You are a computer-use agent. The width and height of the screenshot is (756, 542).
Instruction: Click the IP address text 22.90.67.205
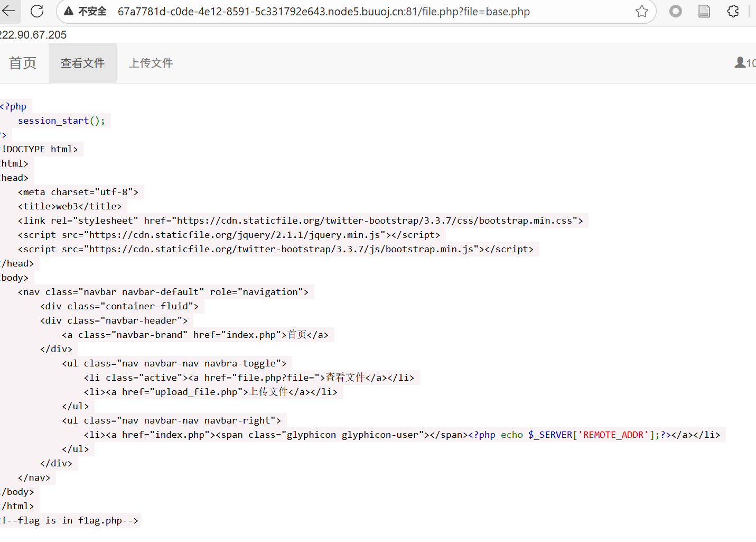[33, 35]
